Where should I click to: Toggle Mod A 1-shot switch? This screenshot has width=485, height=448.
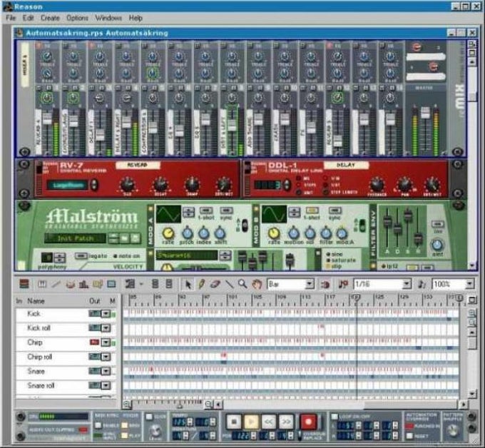[x=206, y=210]
